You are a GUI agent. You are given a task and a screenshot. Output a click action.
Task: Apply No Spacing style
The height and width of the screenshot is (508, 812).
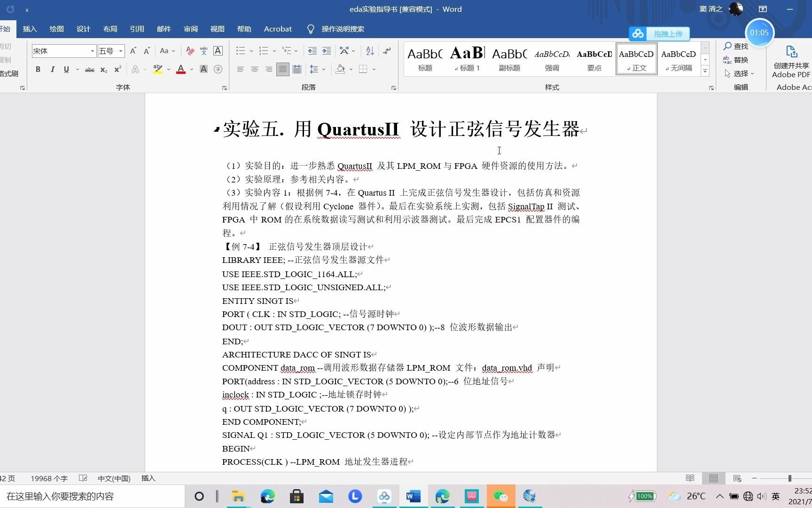tap(679, 58)
